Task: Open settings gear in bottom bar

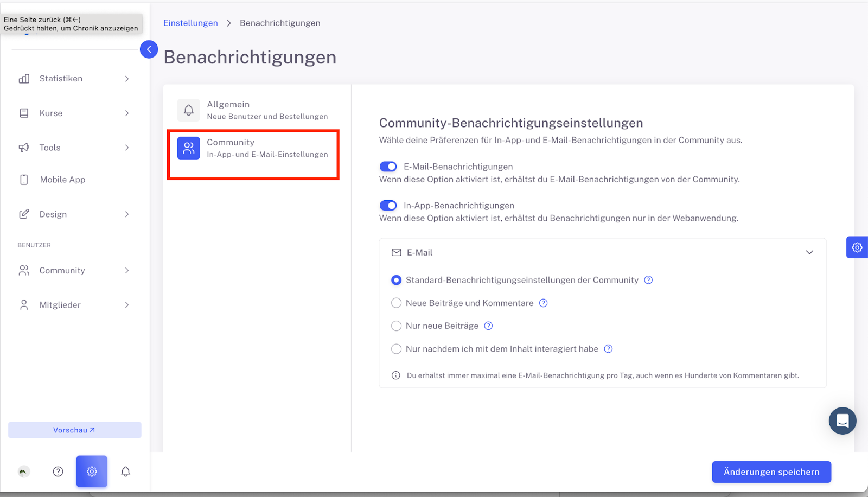Action: click(92, 471)
